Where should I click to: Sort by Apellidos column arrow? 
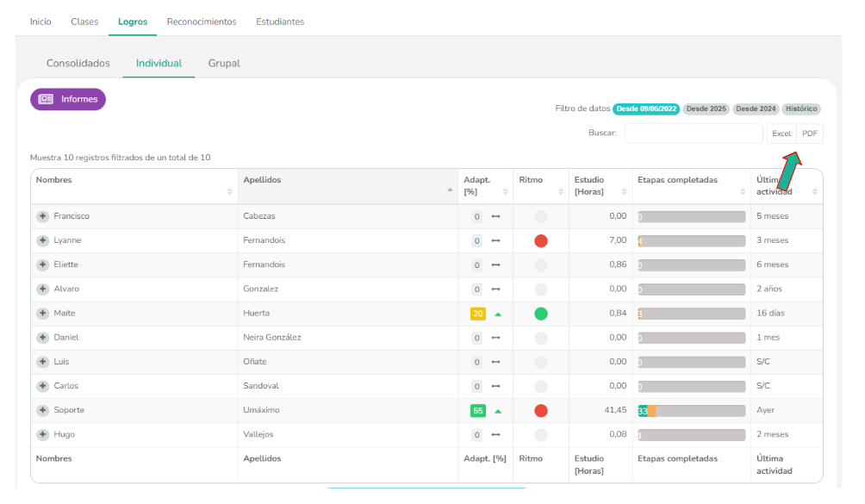point(450,190)
